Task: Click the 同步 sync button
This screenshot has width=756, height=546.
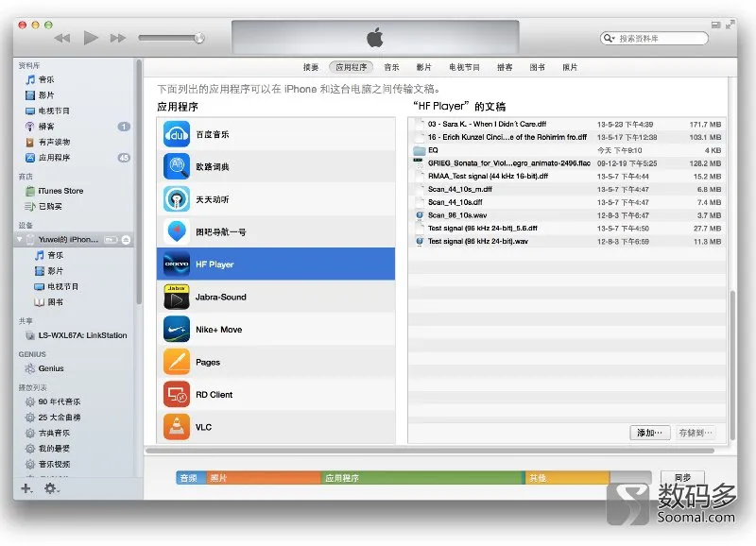Action: point(682,478)
